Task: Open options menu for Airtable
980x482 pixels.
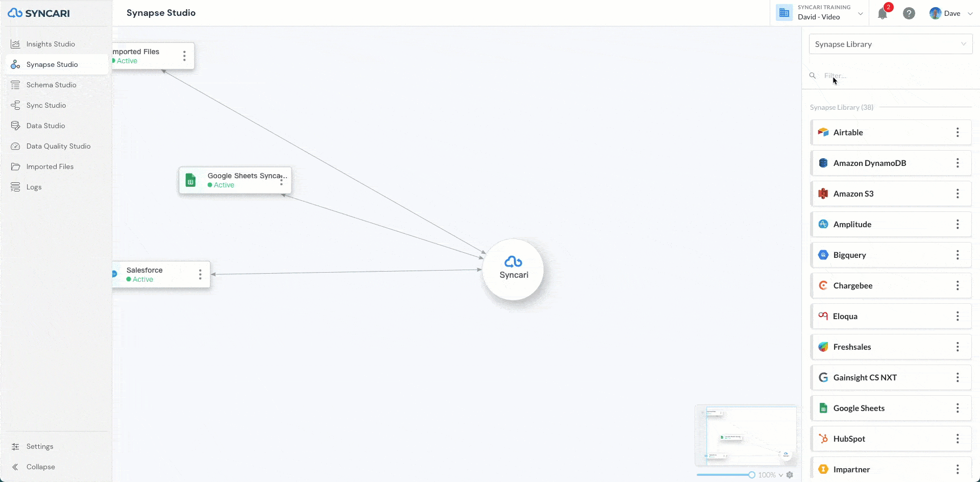Action: click(958, 132)
